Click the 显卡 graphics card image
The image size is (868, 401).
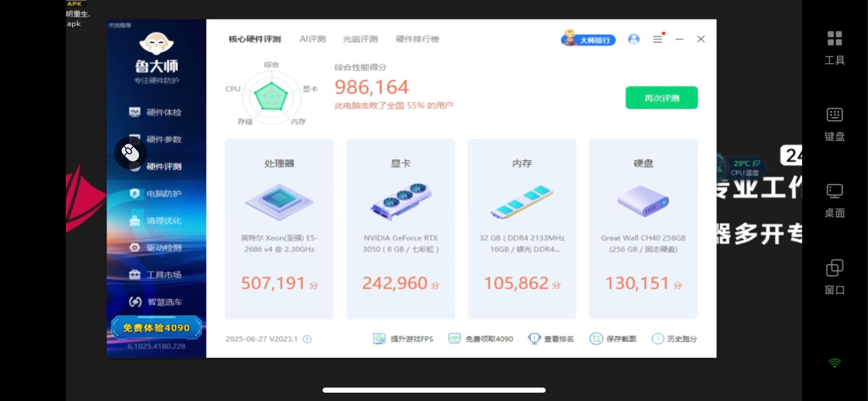click(401, 201)
